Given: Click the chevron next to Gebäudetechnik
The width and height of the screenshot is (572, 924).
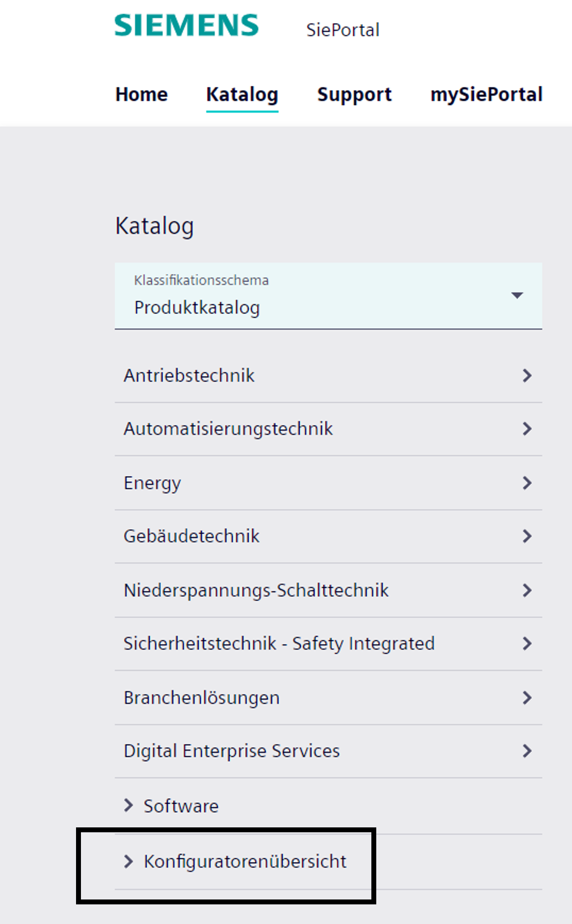Looking at the screenshot, I should pos(527,537).
